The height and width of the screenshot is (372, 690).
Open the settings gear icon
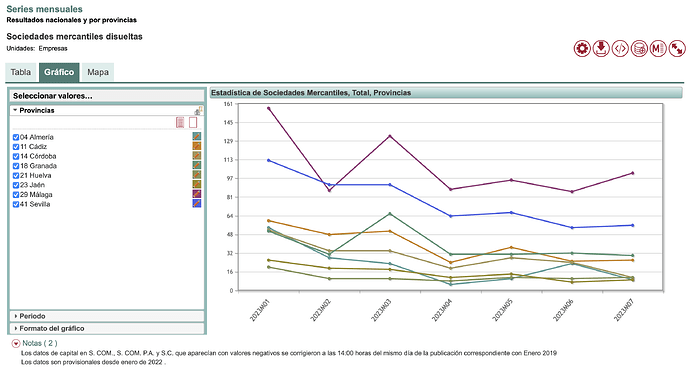(x=582, y=48)
